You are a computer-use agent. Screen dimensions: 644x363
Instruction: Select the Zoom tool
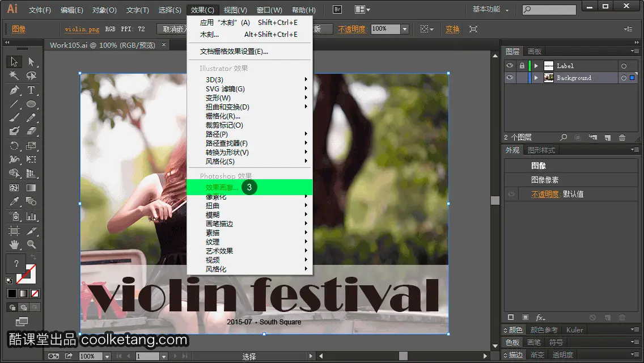click(31, 244)
